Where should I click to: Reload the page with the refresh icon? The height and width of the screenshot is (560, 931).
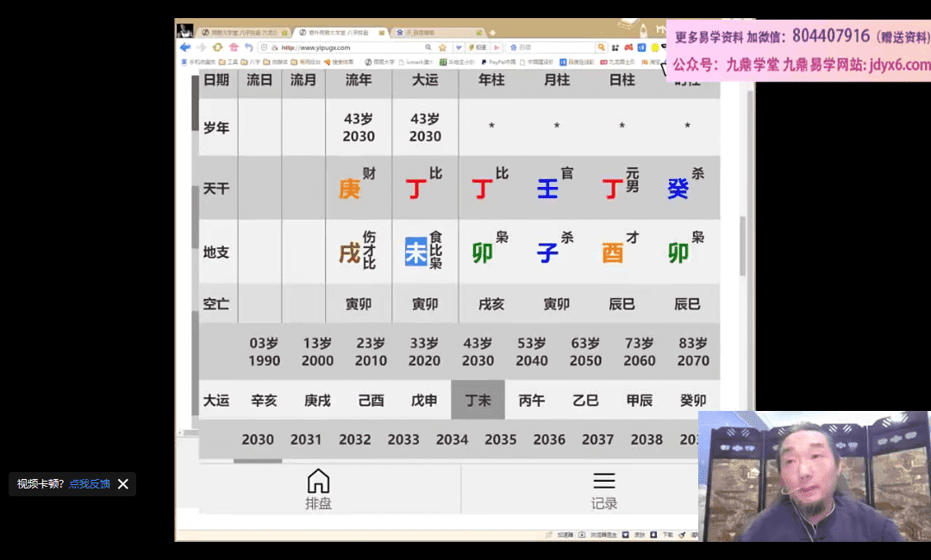(217, 47)
